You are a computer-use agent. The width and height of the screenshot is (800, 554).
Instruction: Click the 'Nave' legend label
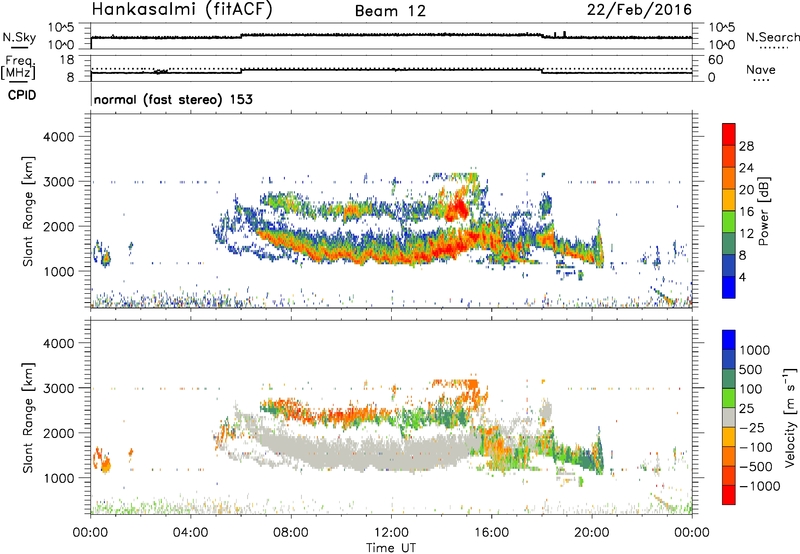(x=761, y=69)
